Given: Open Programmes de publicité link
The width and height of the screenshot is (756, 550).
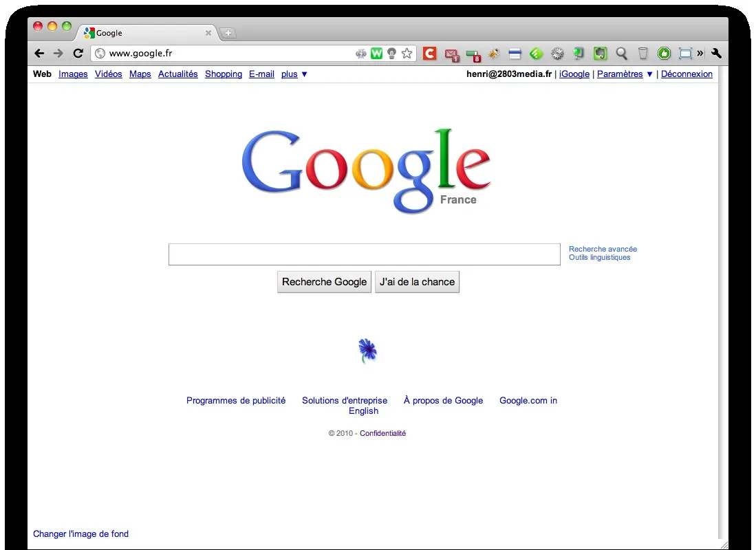Looking at the screenshot, I should [236, 401].
